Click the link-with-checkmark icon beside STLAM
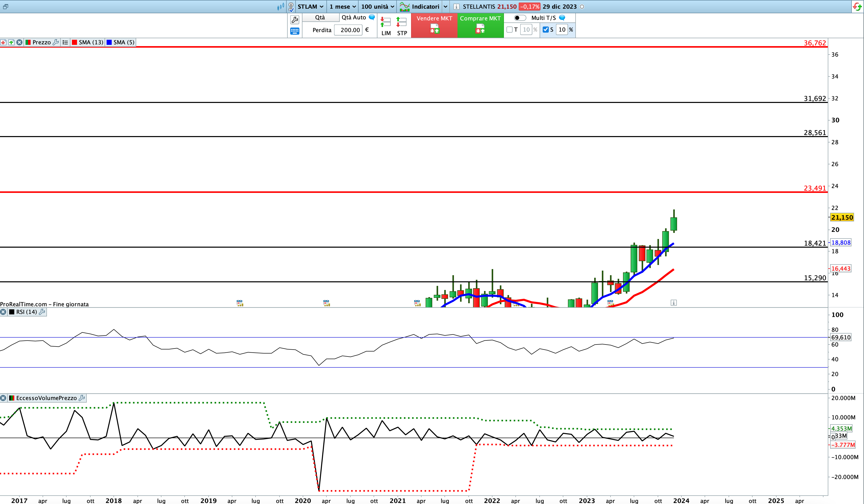 [291, 7]
